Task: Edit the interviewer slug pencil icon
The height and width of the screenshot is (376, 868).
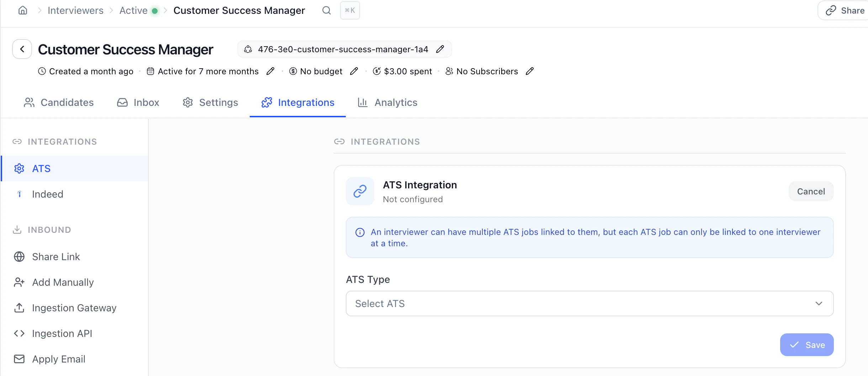Action: (x=440, y=49)
